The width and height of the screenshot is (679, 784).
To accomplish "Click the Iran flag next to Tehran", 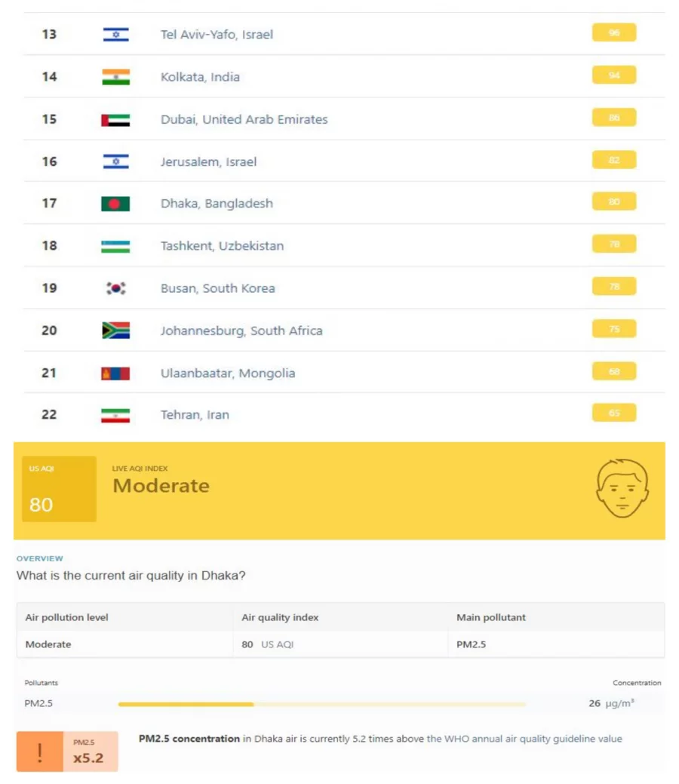I will point(115,414).
